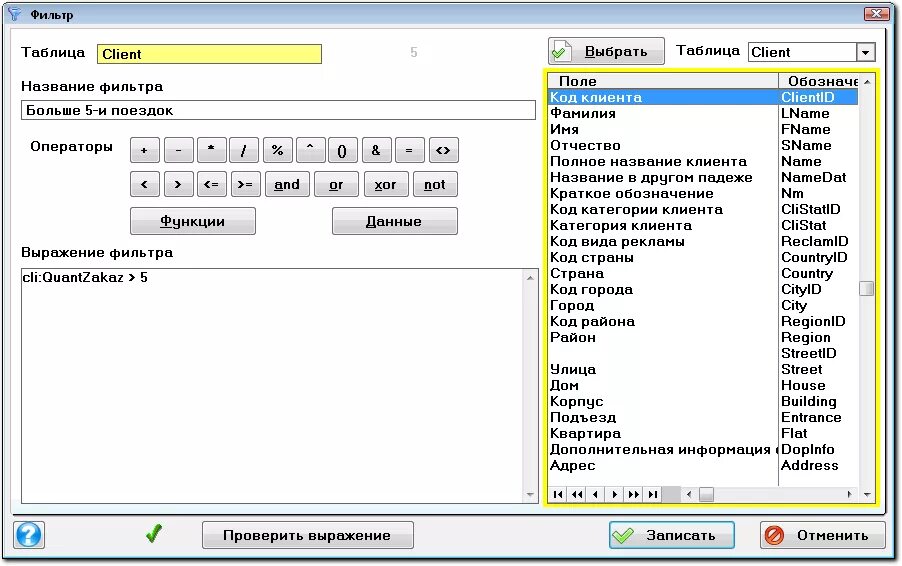
Task: Go to previous page of records
Action: (x=577, y=494)
